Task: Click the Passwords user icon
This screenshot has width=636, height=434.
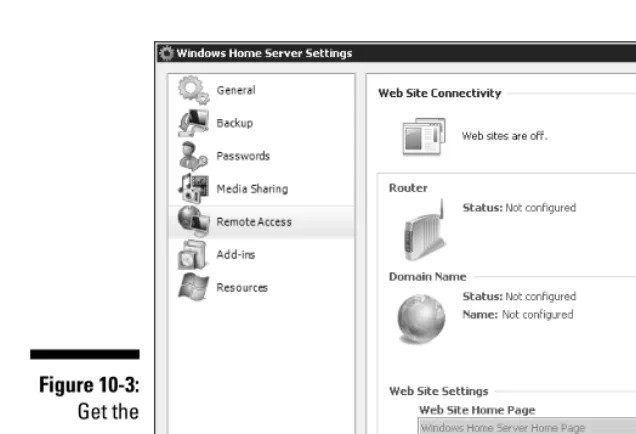Action: point(193,156)
